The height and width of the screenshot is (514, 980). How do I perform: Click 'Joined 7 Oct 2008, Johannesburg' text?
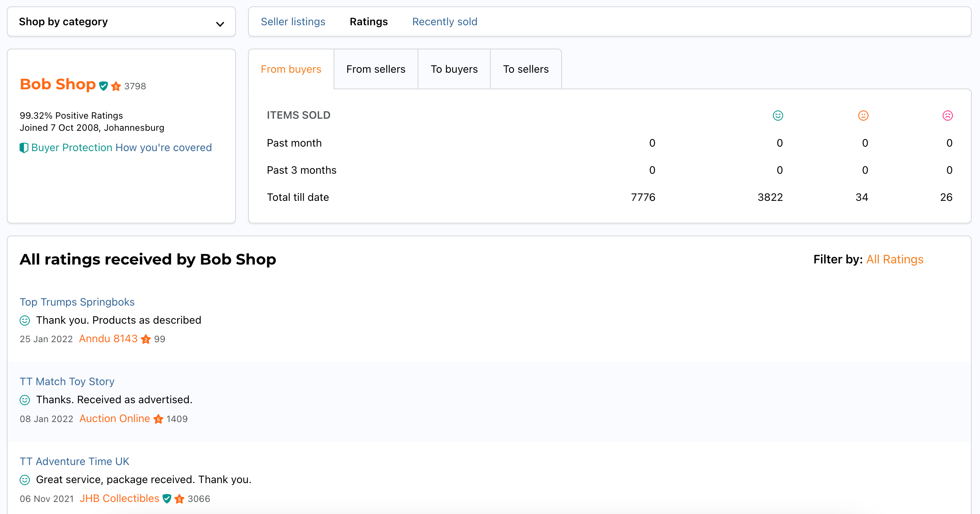(92, 128)
